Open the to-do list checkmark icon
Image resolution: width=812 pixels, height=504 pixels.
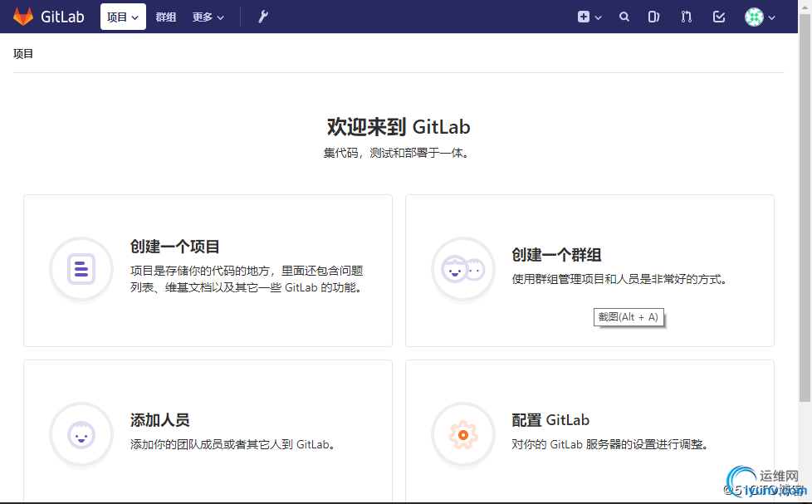pos(719,17)
